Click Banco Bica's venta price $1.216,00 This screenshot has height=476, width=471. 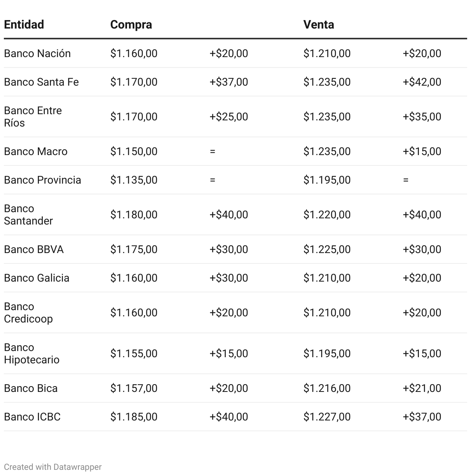coord(327,388)
